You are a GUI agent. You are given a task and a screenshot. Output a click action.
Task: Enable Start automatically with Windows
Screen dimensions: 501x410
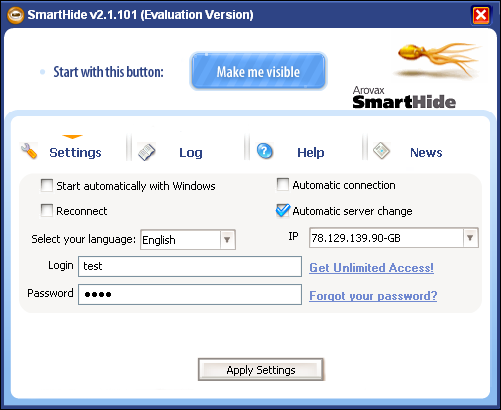point(47,185)
